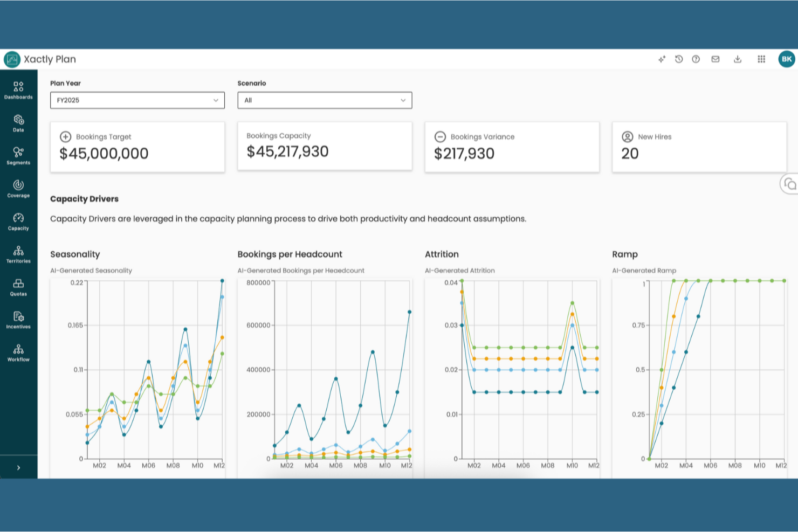Click the download icon in header
This screenshot has width=798, height=532.
tap(738, 59)
